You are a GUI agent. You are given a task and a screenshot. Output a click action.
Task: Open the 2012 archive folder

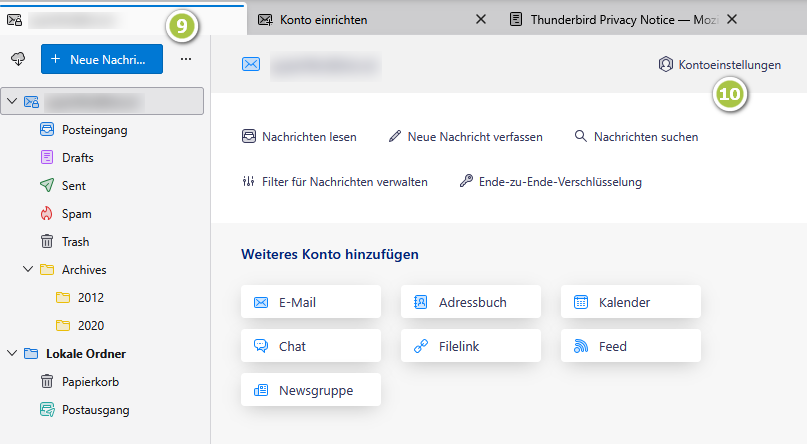pyautogui.click(x=91, y=298)
